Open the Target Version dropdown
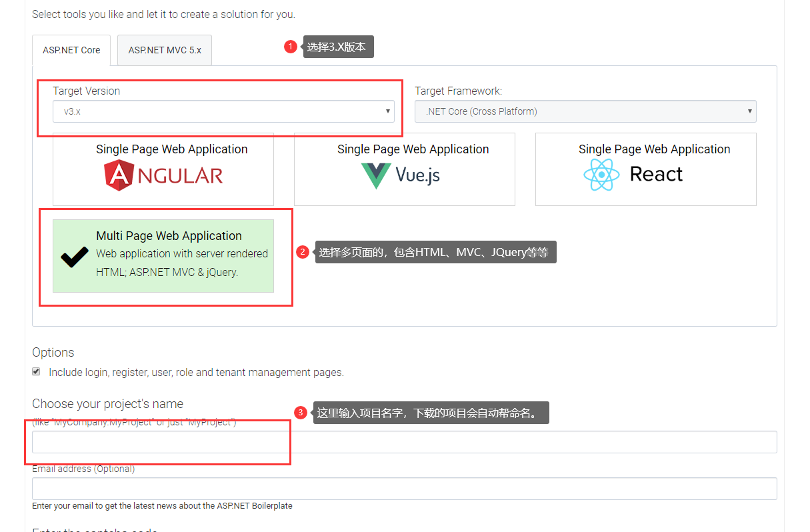 [223, 111]
